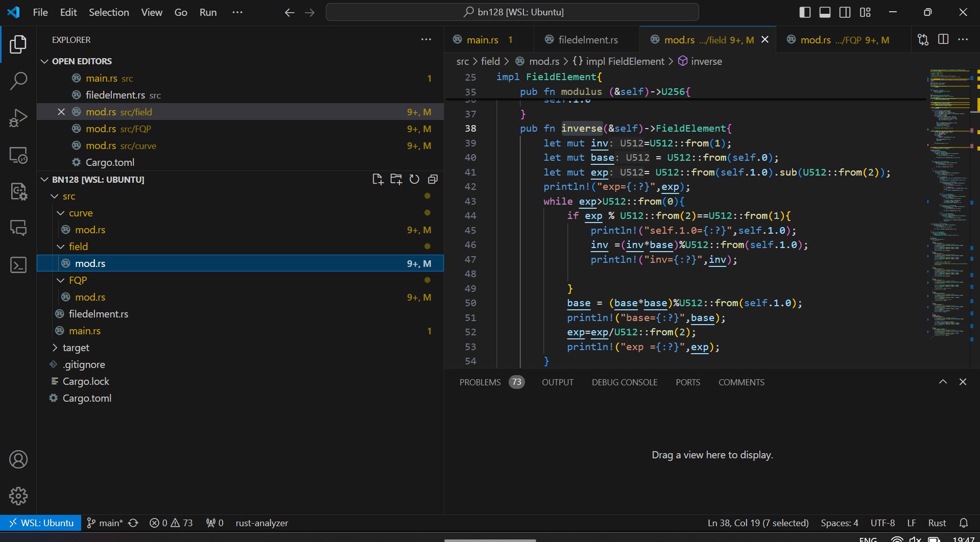
Task: Split the editor right
Action: [x=943, y=39]
